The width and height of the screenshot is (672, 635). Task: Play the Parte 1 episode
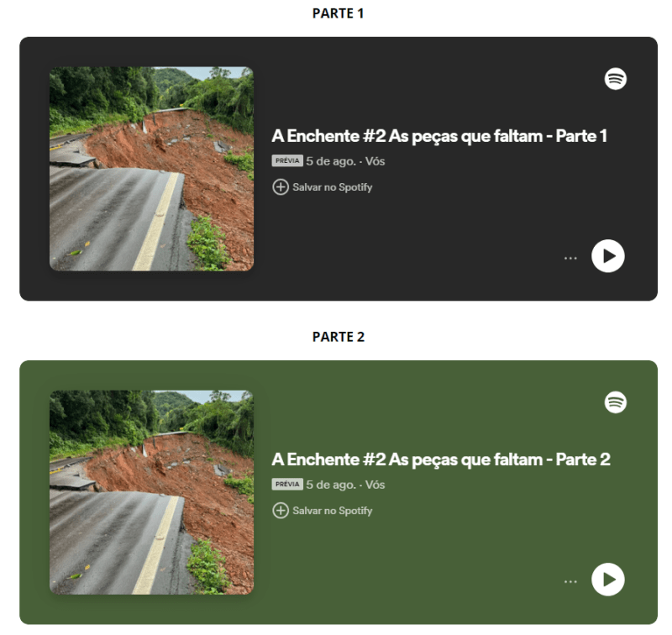(x=607, y=256)
